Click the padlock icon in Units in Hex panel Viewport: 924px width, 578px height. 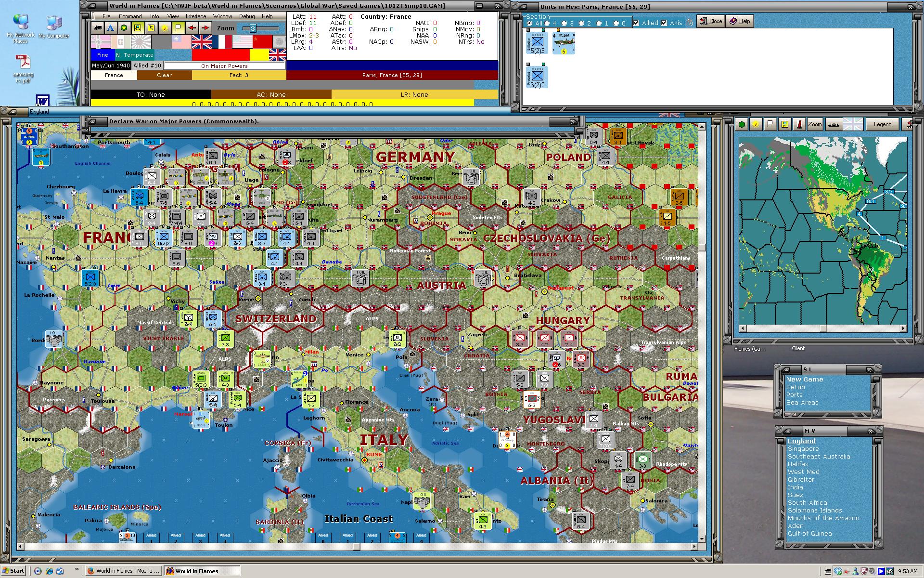(x=690, y=22)
